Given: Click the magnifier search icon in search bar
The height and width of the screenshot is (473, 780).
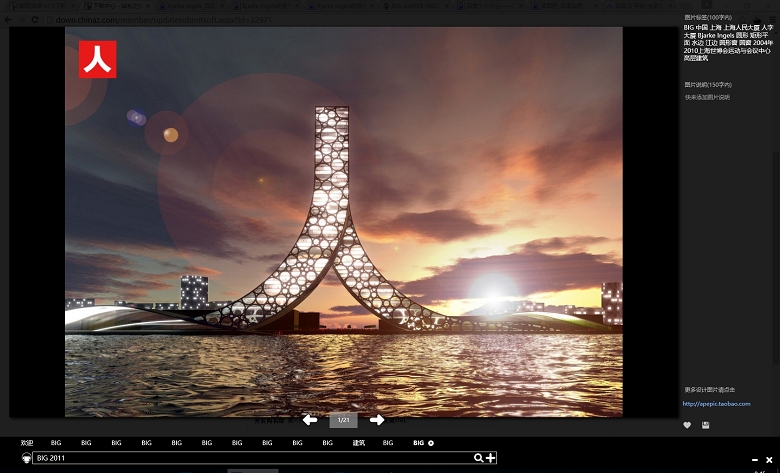Looking at the screenshot, I should [x=479, y=458].
